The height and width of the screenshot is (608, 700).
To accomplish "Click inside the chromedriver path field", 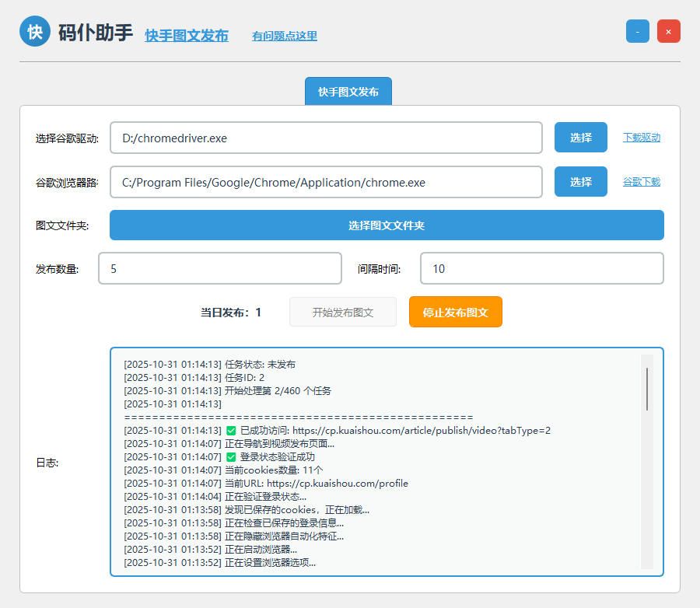I will [x=327, y=137].
